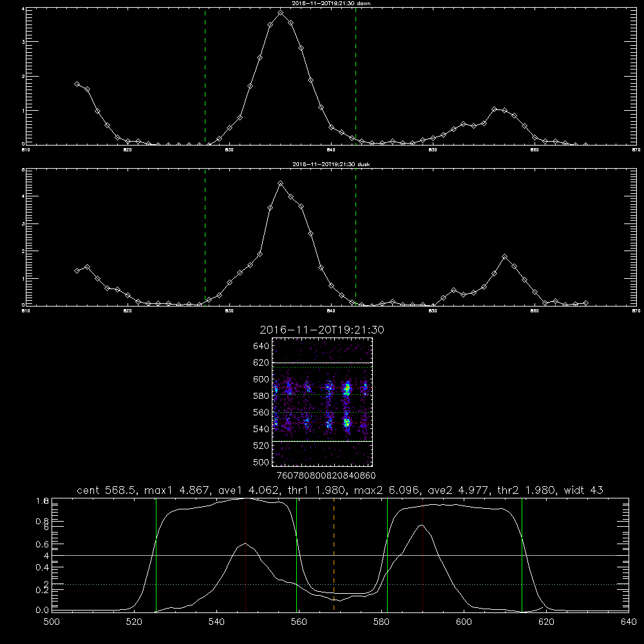Click the first diamond data point in dusk plot
The image size is (644, 644).
(x=77, y=270)
